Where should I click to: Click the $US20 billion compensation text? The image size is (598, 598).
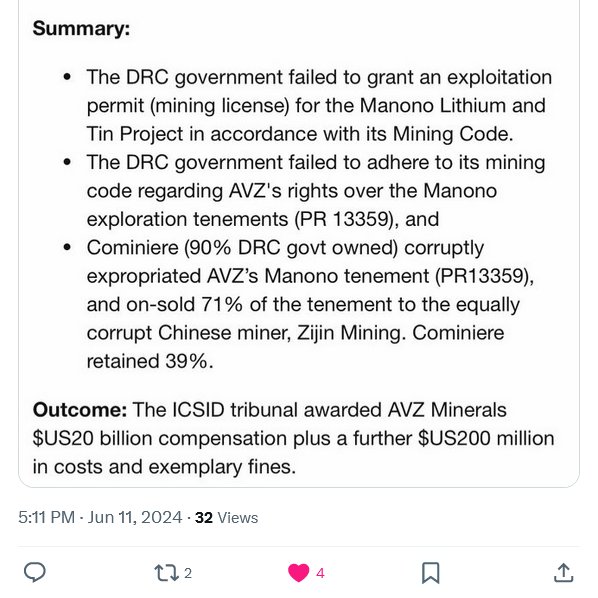[x=159, y=438]
